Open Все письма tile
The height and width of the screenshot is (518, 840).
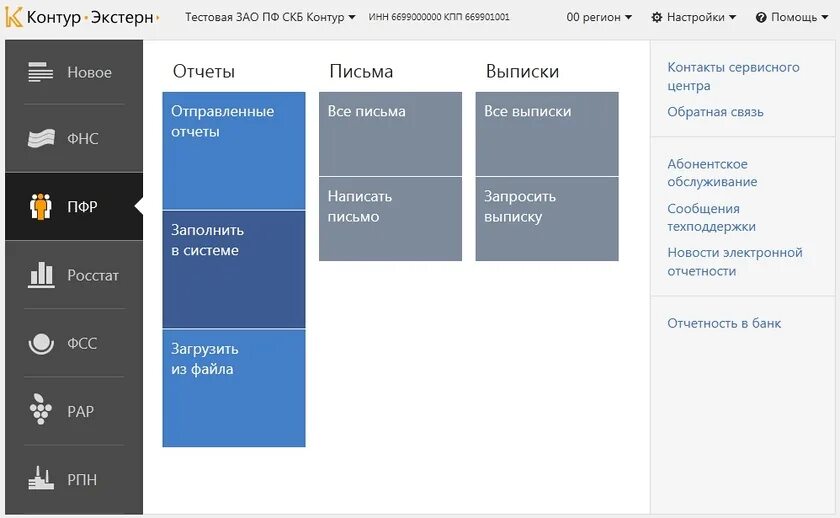[390, 133]
